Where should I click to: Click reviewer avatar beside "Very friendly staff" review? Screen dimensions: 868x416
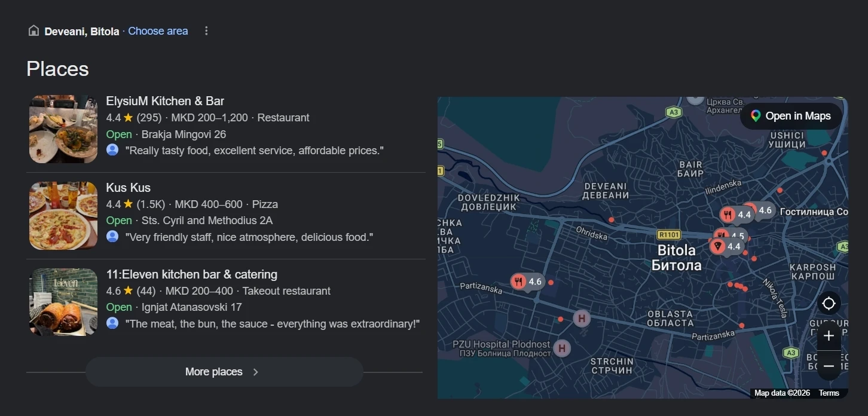[112, 237]
